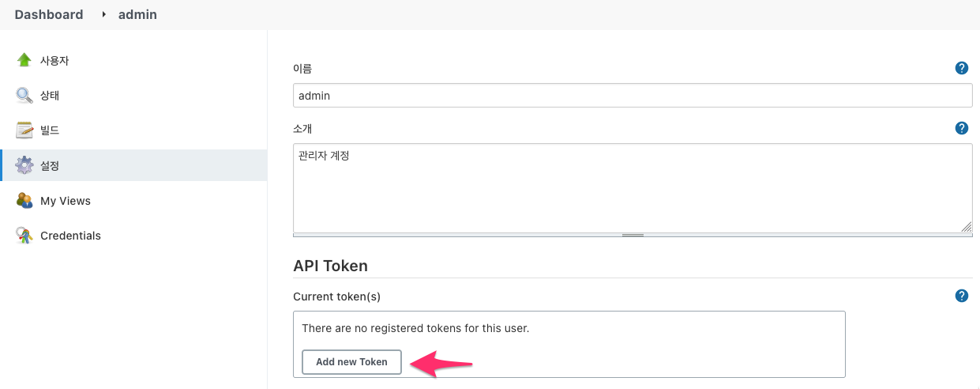Open Credentials sidebar entry
Viewport: 980px width, 389px height.
click(70, 236)
